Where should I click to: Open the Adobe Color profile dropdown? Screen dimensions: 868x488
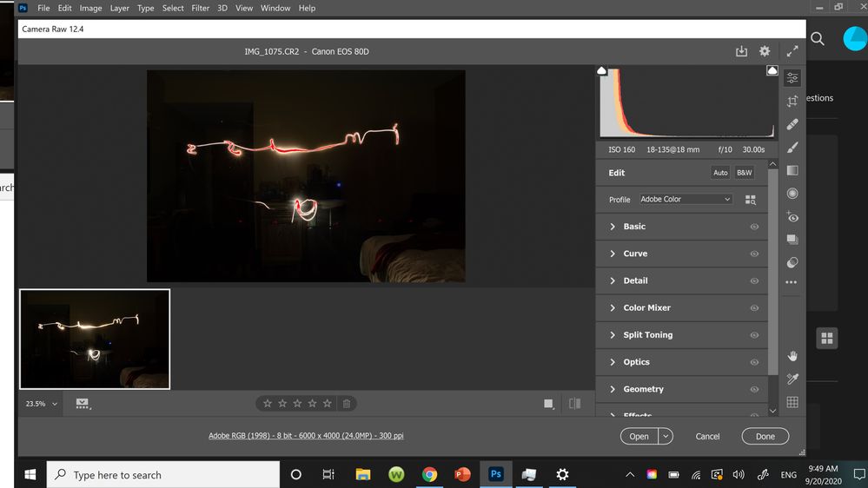pyautogui.click(x=686, y=199)
